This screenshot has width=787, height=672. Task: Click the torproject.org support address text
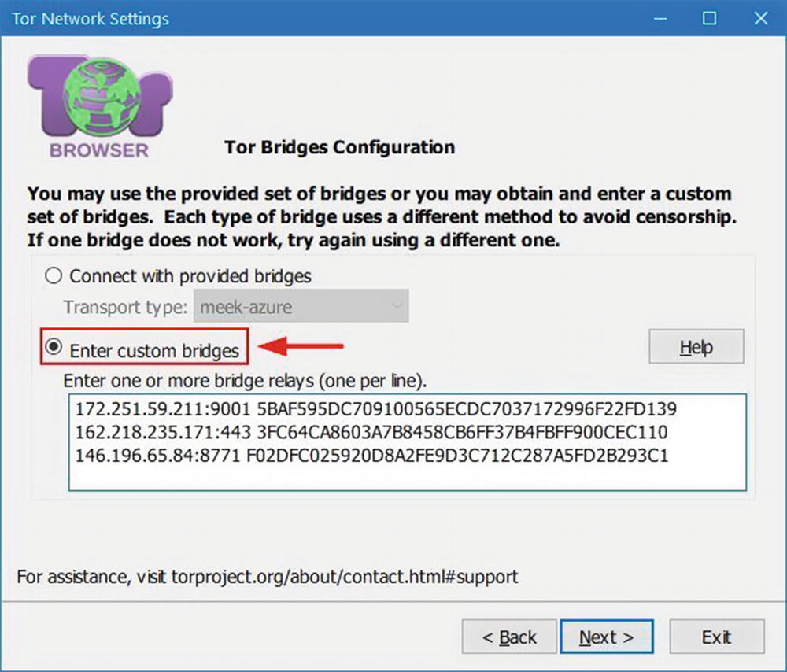pos(345,577)
